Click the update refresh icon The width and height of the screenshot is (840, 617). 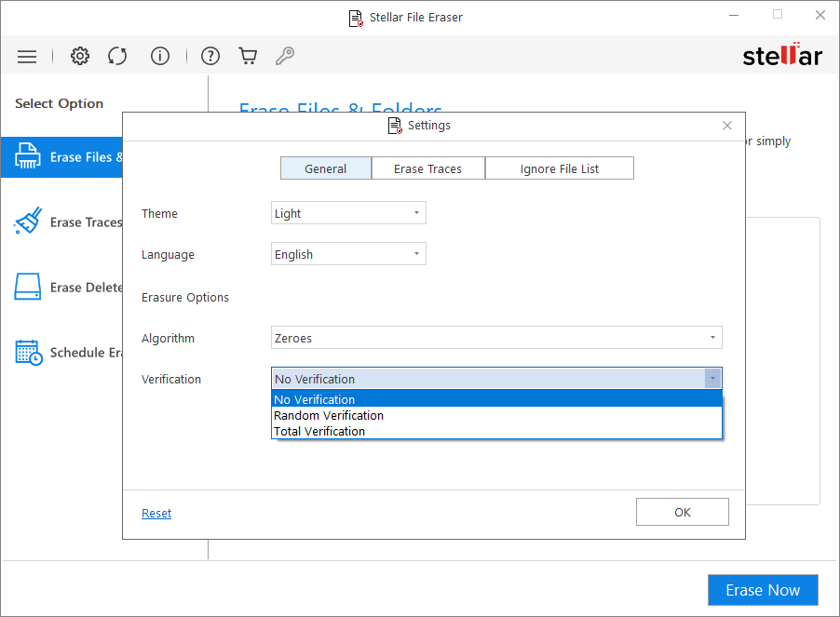coord(117,56)
